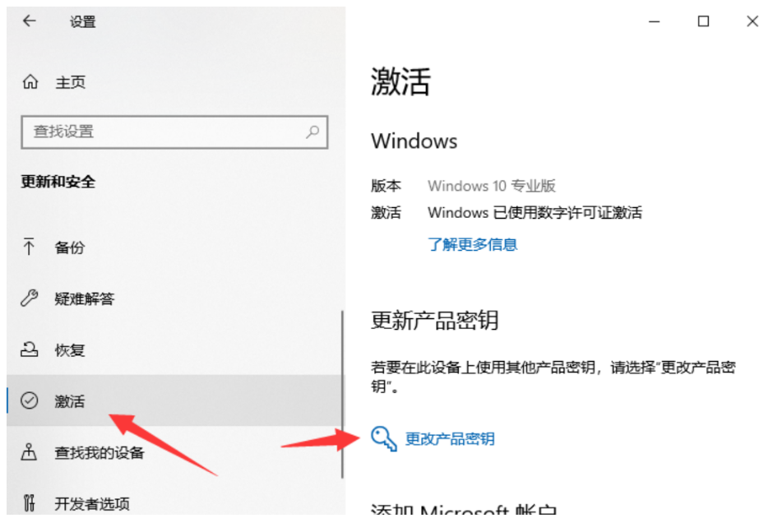764x532 pixels.
Task: Open 开发者选项 in the sidebar
Action: click(x=175, y=503)
